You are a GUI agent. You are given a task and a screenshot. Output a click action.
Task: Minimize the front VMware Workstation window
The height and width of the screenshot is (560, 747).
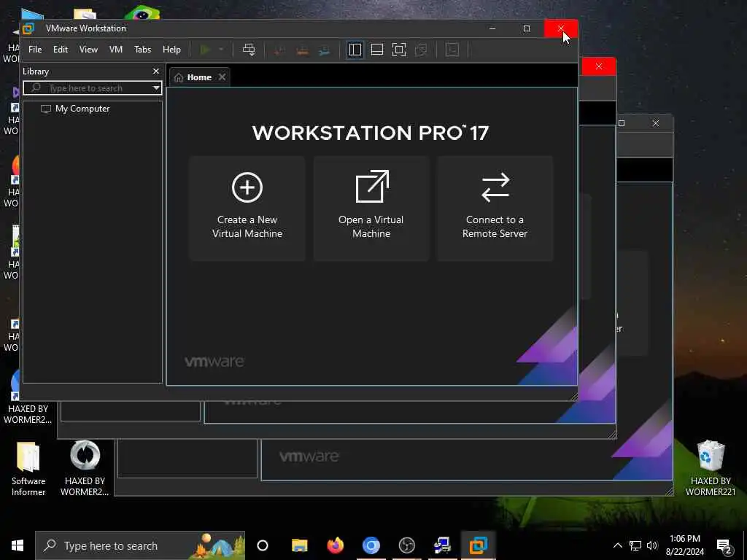click(492, 28)
